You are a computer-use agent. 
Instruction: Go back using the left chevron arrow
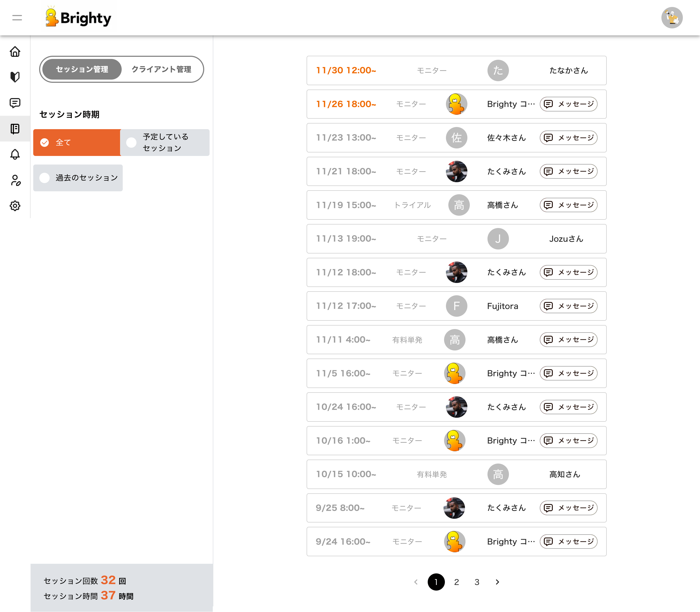416,582
